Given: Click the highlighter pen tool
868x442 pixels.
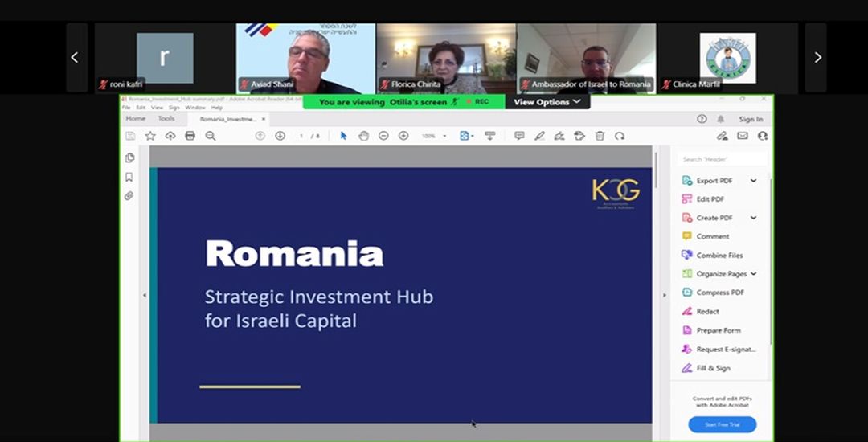Looking at the screenshot, I should pos(539,136).
